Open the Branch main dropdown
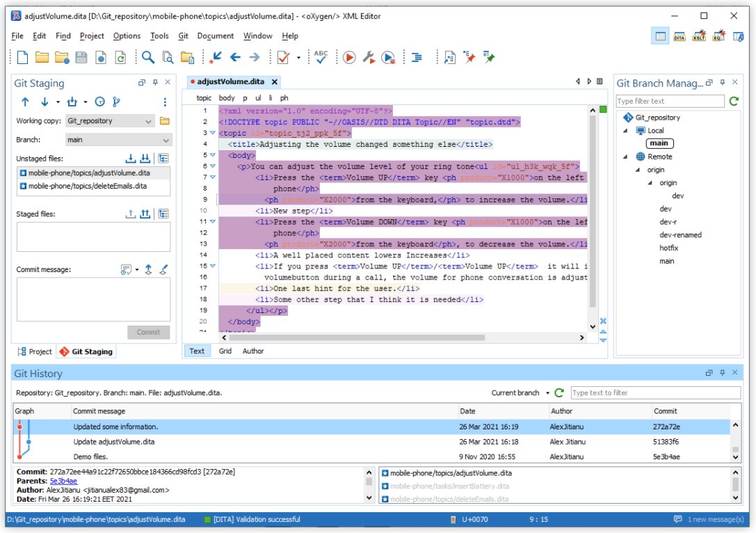 (119, 140)
